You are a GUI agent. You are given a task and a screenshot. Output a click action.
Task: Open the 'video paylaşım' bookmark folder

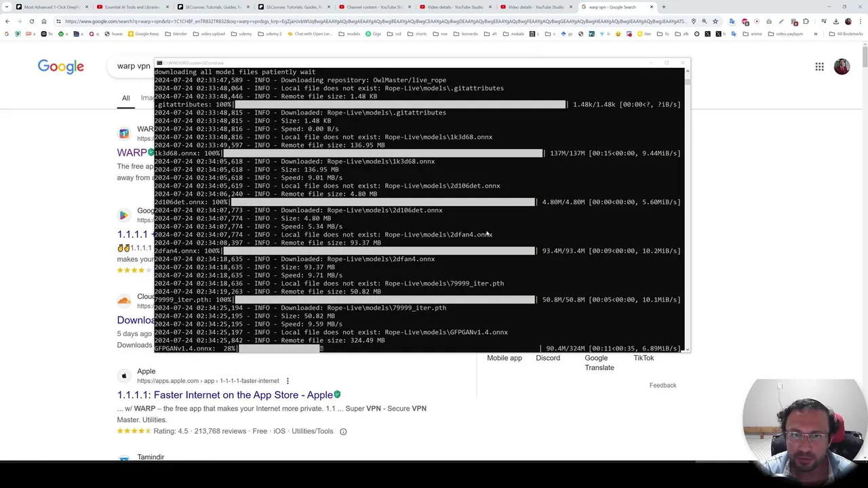787,34
